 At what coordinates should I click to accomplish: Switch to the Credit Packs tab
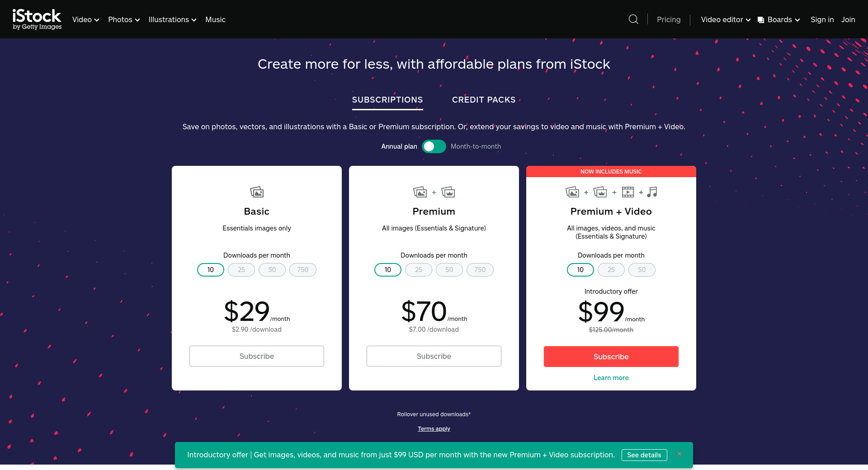pos(483,100)
